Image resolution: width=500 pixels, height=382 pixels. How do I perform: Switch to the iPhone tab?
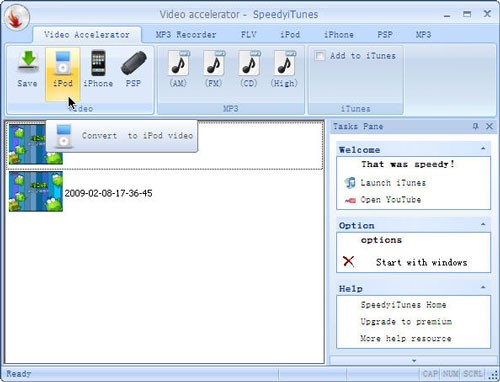tap(339, 35)
